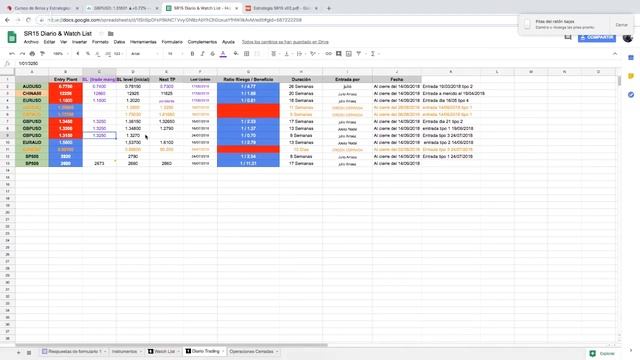Image resolution: width=640 pixels, height=360 pixels.
Task: Open the Herramientas menu
Action: coord(143,42)
